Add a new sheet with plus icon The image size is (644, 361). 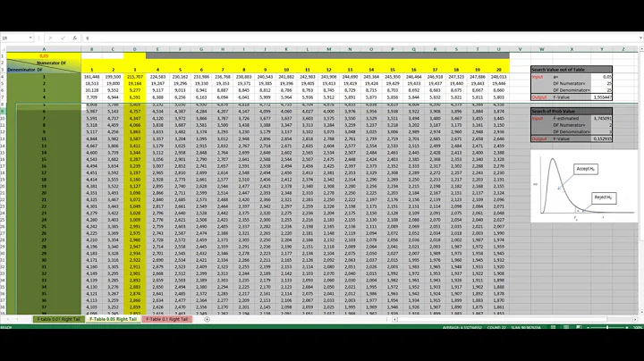pos(207,319)
